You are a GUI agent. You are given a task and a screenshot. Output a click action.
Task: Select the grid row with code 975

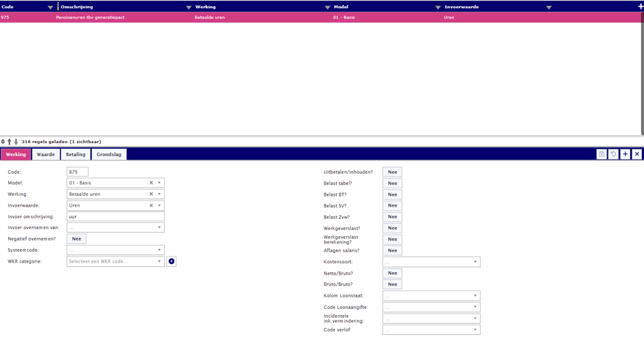(x=320, y=17)
